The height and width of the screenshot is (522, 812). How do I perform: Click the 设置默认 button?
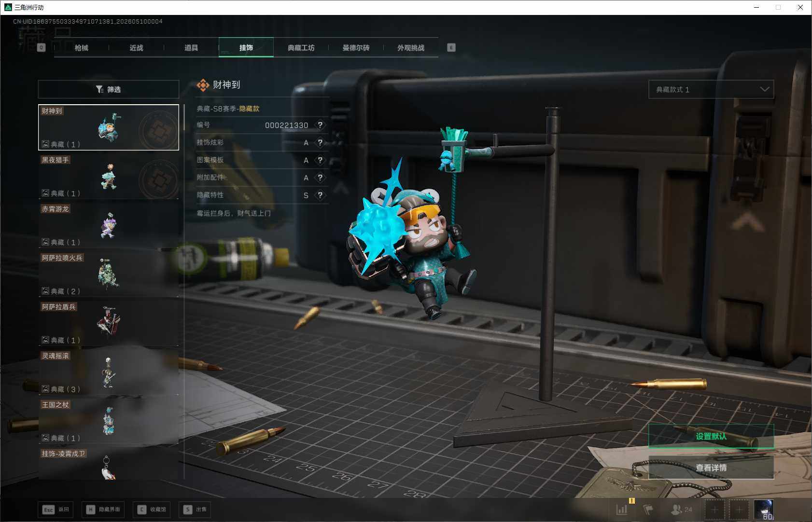tap(711, 436)
